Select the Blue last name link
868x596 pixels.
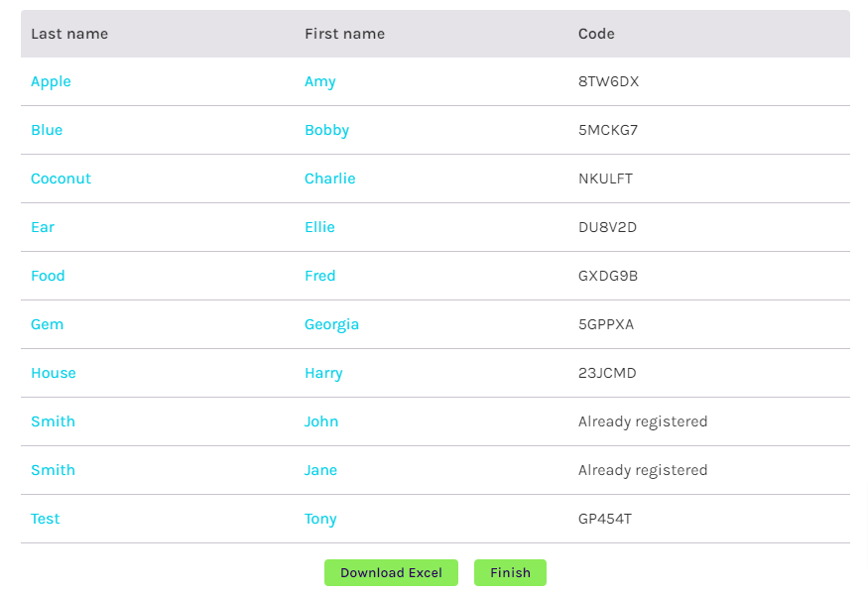pos(47,130)
